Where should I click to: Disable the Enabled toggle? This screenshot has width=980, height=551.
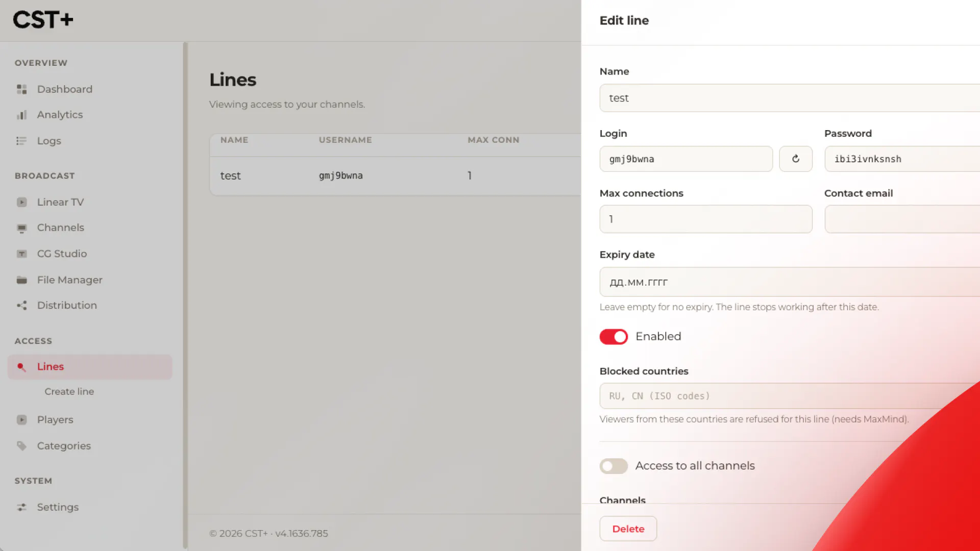(614, 337)
